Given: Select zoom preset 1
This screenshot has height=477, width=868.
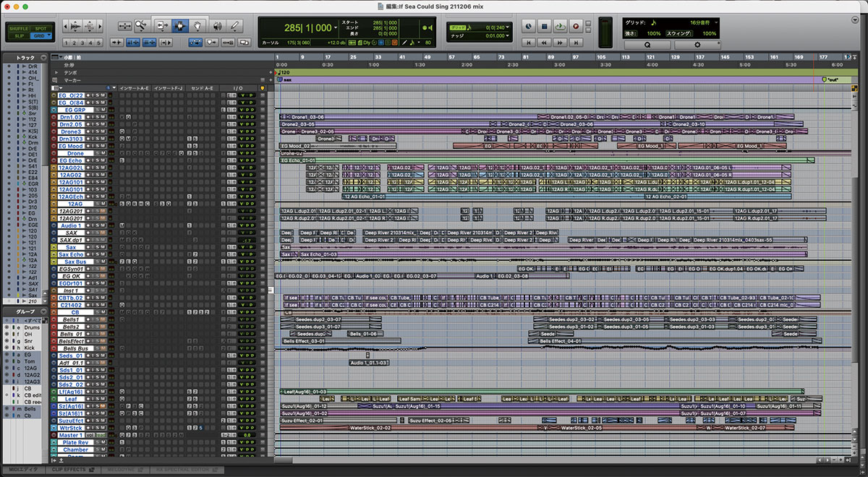Looking at the screenshot, I should (x=67, y=43).
